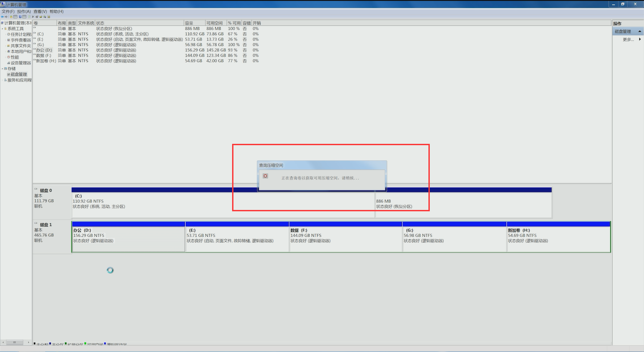This screenshot has width=644, height=352.
Task: Click the 查询压缩空间 dialog title
Action: 271,165
